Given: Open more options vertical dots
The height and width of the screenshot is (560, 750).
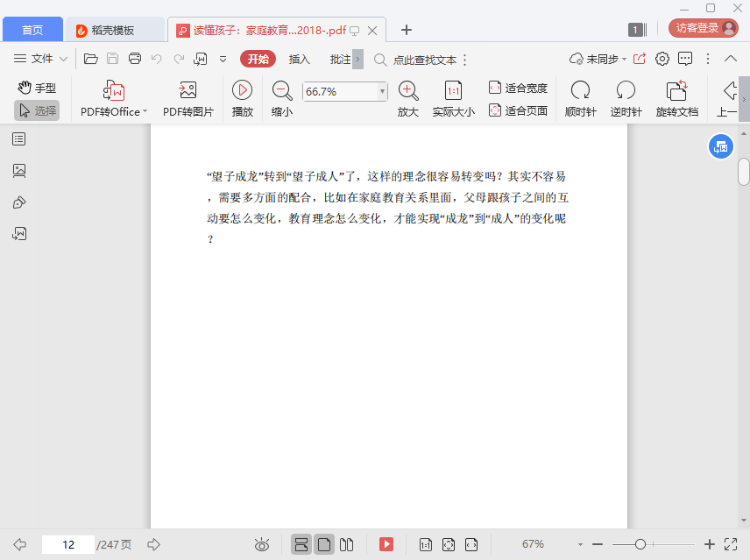Looking at the screenshot, I should pos(708,59).
